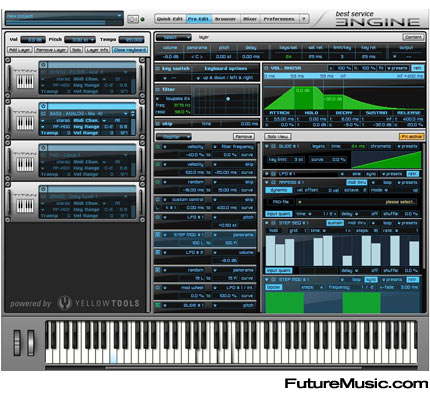The height and width of the screenshot is (400, 430).
Task: Click the camera icon beside the project selector
Action: [133, 19]
